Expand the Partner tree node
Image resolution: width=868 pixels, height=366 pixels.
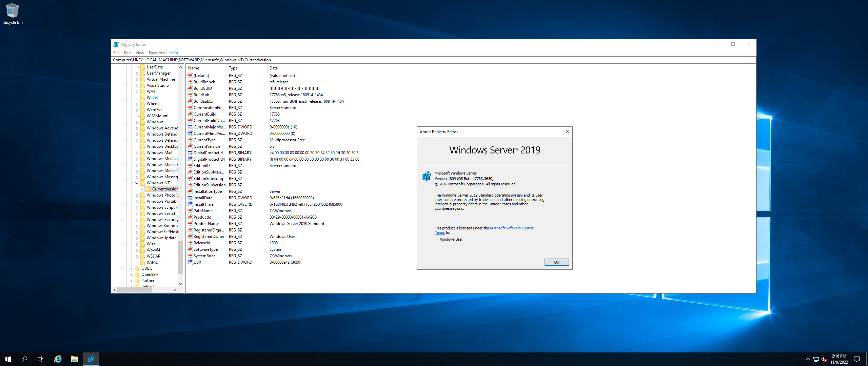click(132, 281)
